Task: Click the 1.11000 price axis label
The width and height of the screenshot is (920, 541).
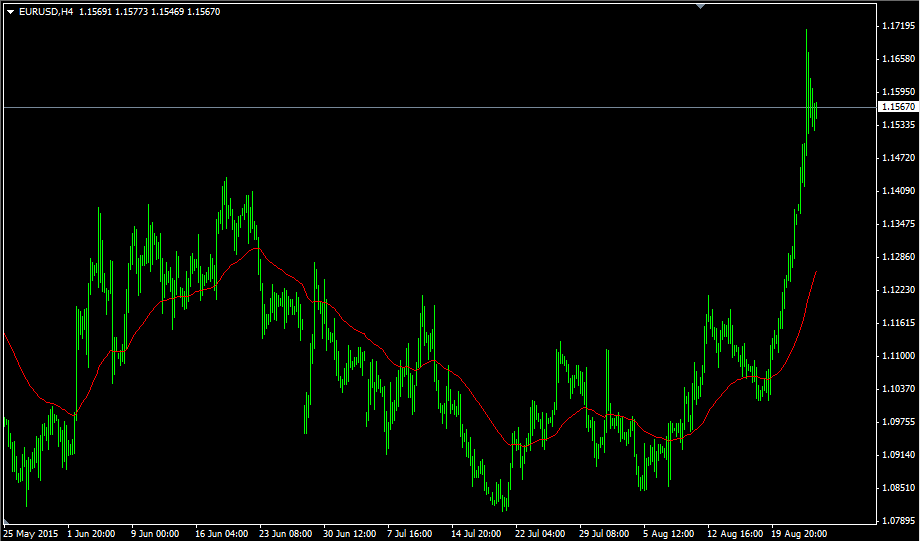Action: (x=898, y=356)
